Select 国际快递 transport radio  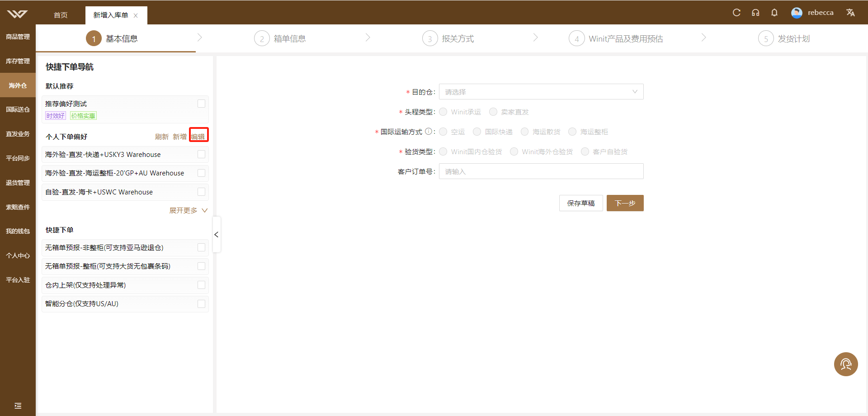(477, 132)
